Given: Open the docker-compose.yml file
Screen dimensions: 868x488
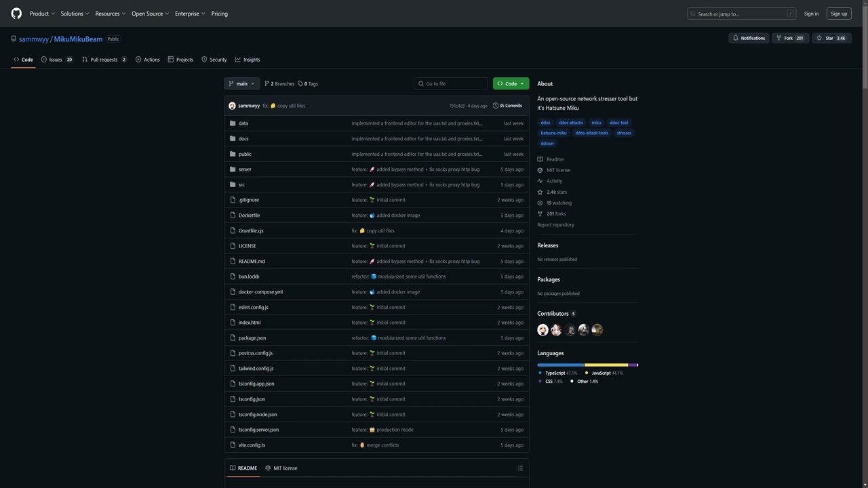Looking at the screenshot, I should (x=260, y=292).
